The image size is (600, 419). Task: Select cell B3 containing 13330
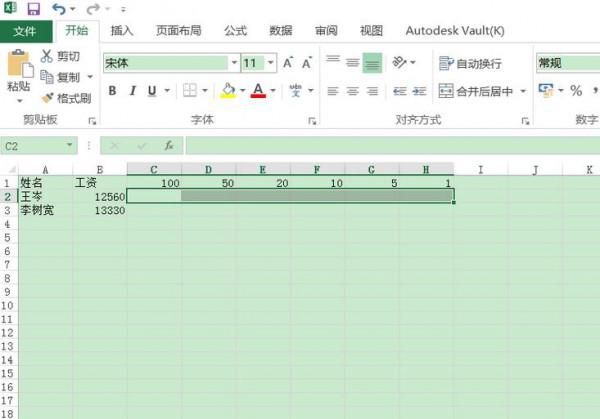point(100,211)
